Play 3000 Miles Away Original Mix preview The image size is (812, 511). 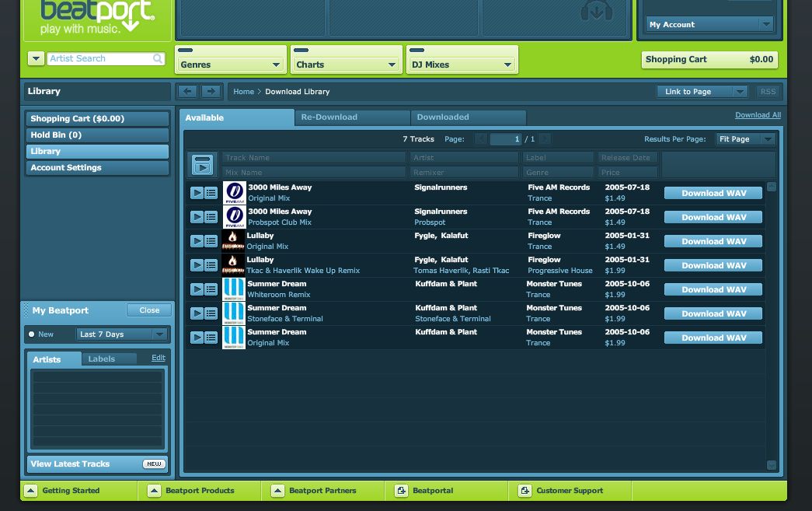197,193
